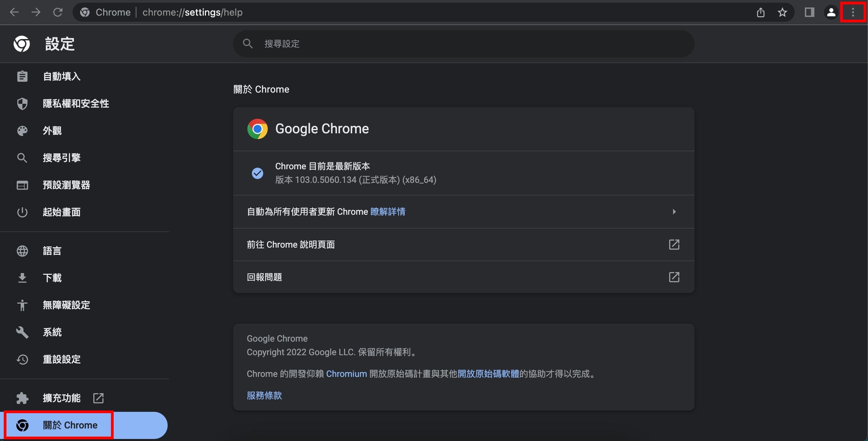
Task: Click the Google Chrome colored logo
Action: coord(258,129)
